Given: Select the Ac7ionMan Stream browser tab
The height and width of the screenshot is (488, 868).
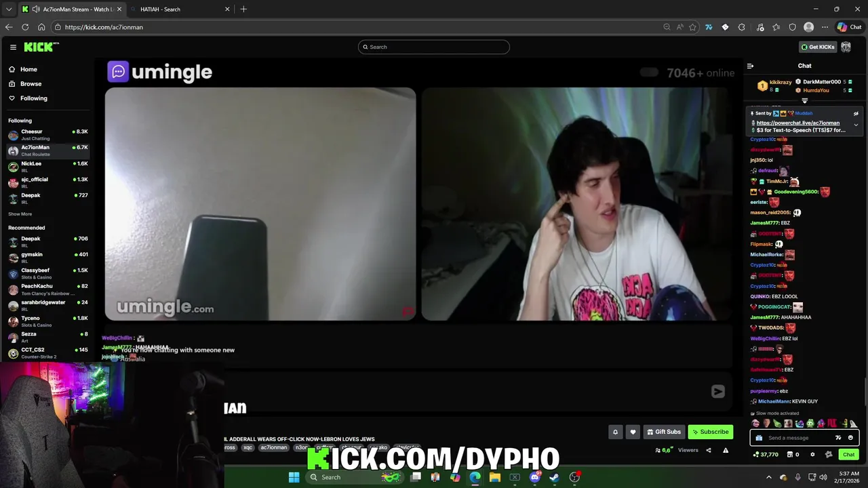Looking at the screenshot, I should click(72, 9).
